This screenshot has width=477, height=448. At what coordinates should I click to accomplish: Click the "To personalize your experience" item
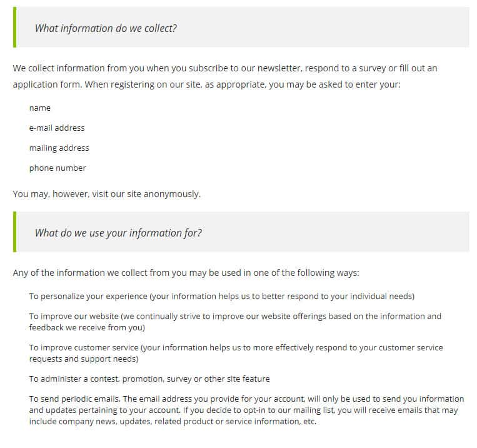(x=221, y=296)
